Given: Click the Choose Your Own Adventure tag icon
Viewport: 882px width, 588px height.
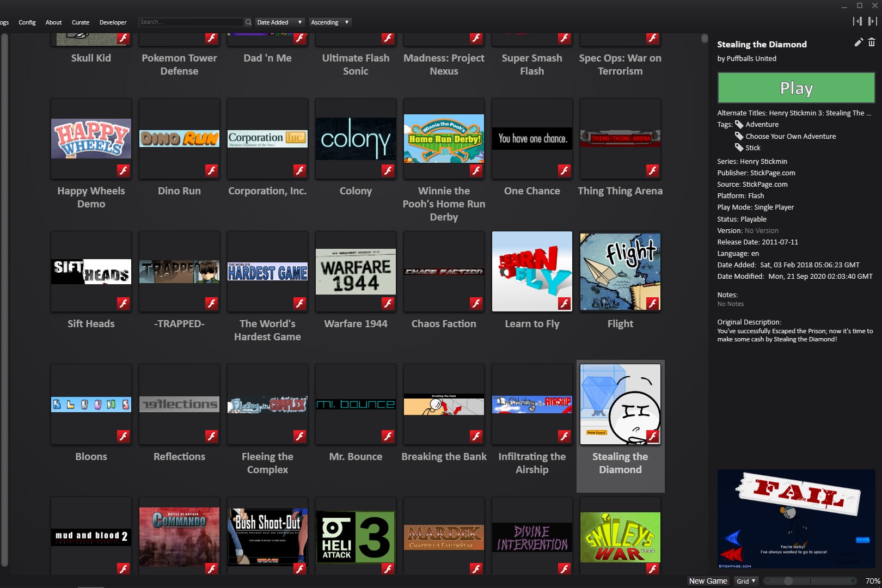Looking at the screenshot, I should click(739, 136).
